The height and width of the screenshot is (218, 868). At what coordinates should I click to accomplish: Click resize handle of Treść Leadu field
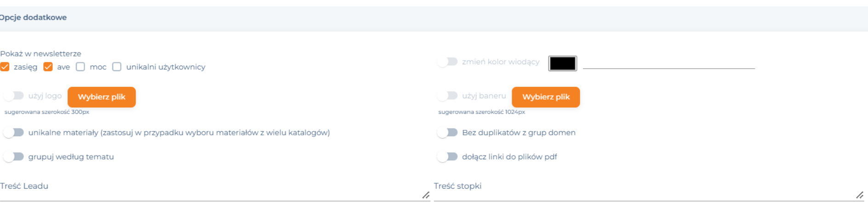(426, 196)
